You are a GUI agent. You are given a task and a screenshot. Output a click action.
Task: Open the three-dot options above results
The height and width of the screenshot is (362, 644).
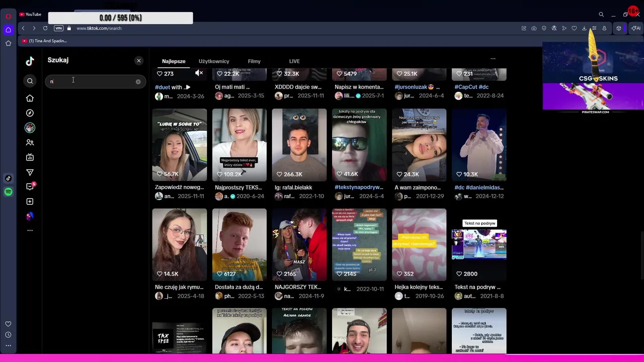tap(493, 59)
